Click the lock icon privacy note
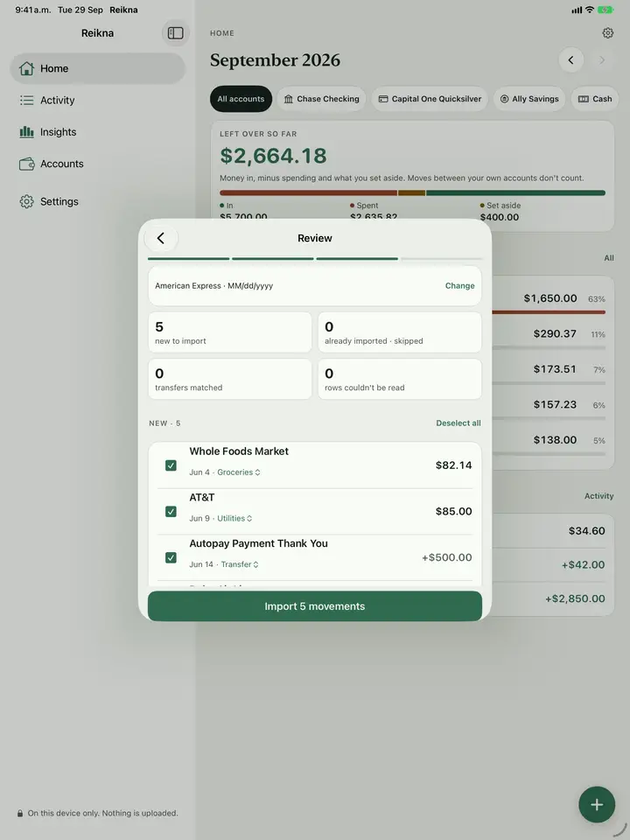Screen dimensions: 630x840 coord(20,813)
